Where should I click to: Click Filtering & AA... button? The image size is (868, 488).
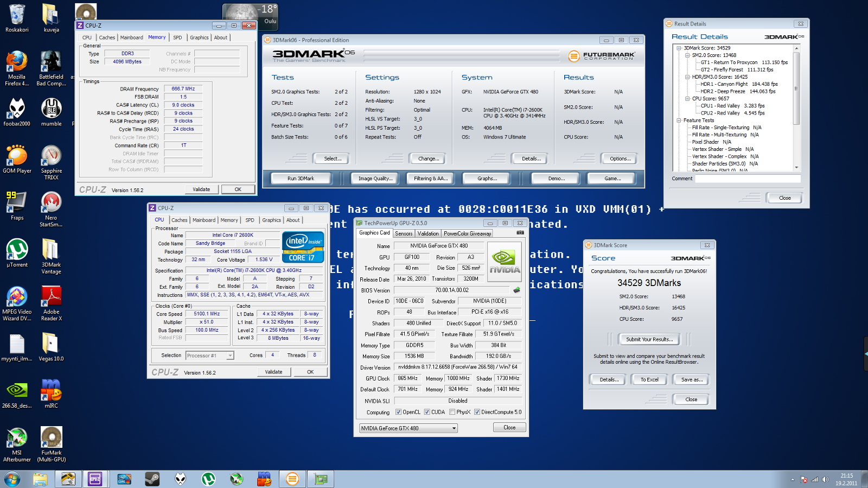pos(431,179)
